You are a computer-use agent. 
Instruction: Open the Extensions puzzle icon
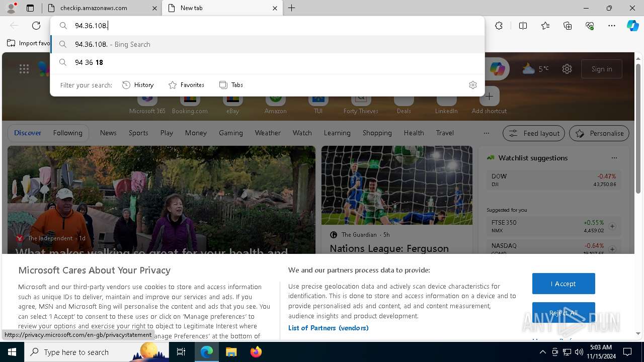(x=499, y=26)
